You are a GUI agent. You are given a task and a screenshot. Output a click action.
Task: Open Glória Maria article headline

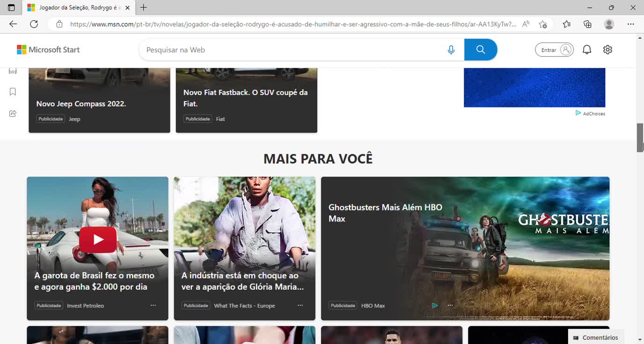[242, 281]
